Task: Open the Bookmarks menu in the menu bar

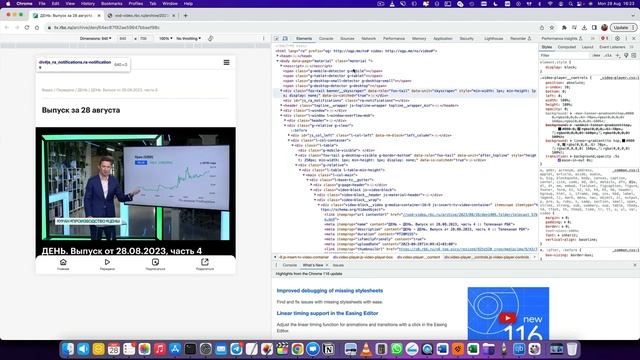Action: 111,4
